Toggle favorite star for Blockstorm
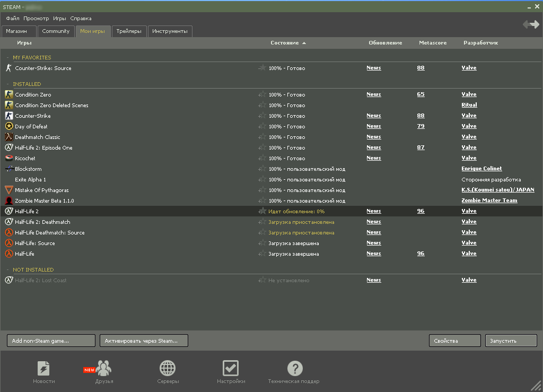543x392 pixels. pos(262,169)
